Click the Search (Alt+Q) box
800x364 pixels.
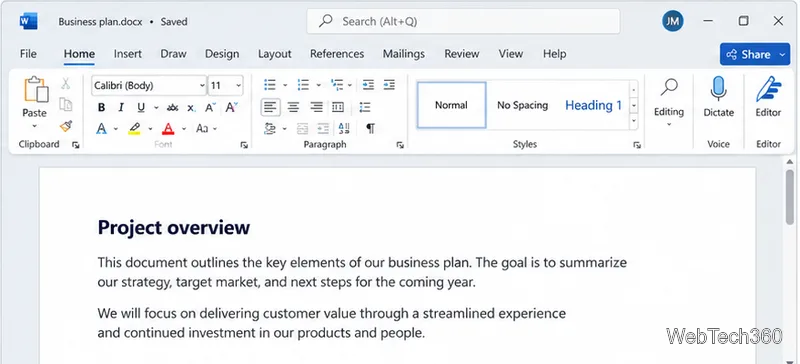coord(463,21)
